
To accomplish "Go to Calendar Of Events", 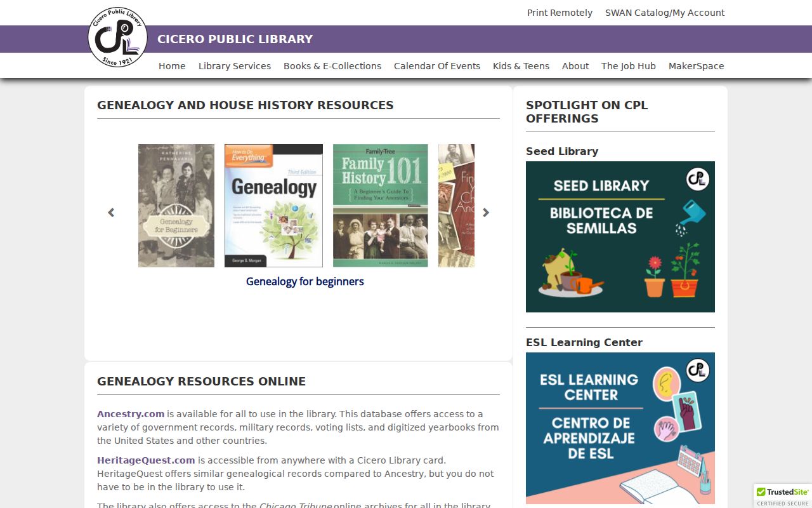I will (437, 66).
